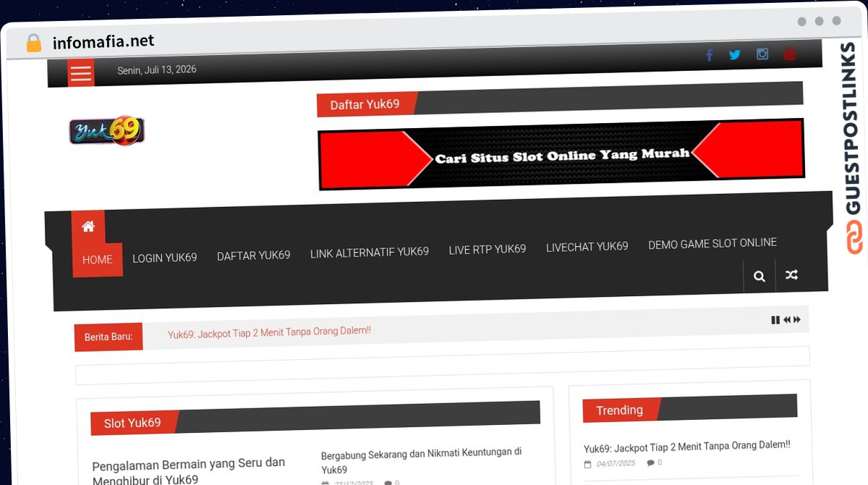Click the Slot Yuk69 section heading

coord(132,423)
